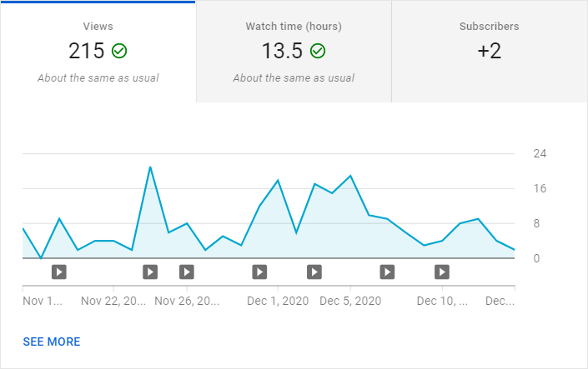Click the highest peak of the views line

click(x=150, y=167)
